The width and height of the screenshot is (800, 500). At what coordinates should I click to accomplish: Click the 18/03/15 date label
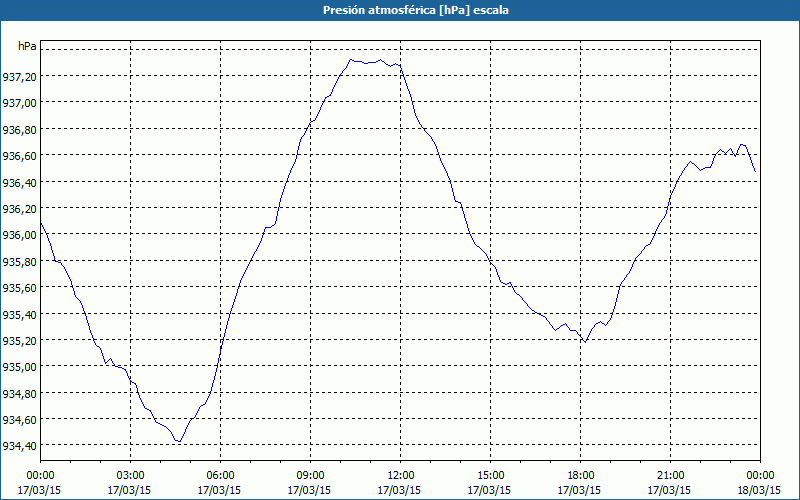pyautogui.click(x=759, y=490)
